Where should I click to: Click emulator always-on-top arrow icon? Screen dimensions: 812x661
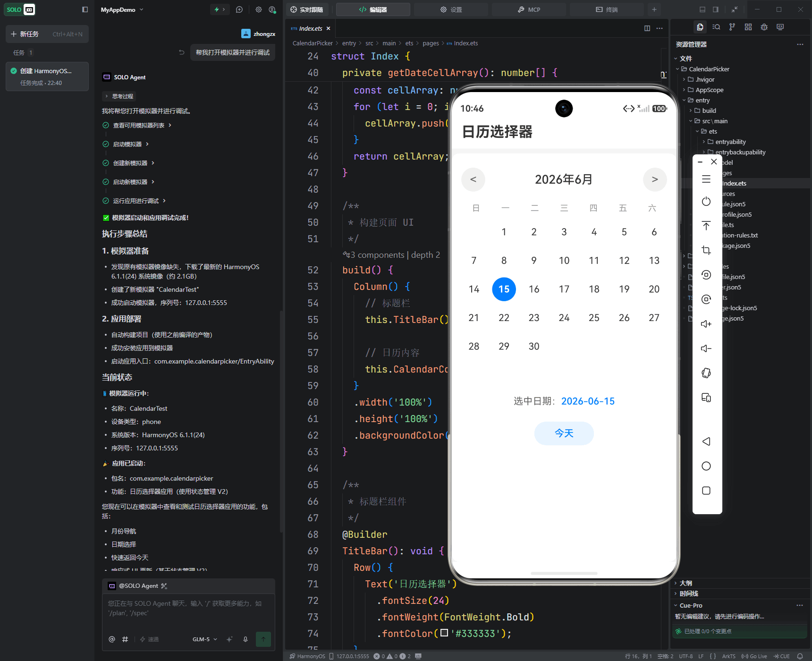[706, 226]
